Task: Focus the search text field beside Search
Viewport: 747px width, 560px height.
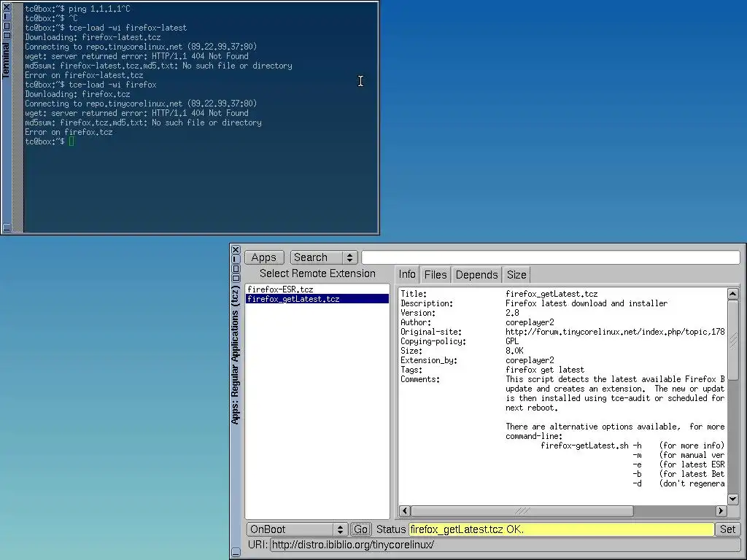Action: coord(550,257)
